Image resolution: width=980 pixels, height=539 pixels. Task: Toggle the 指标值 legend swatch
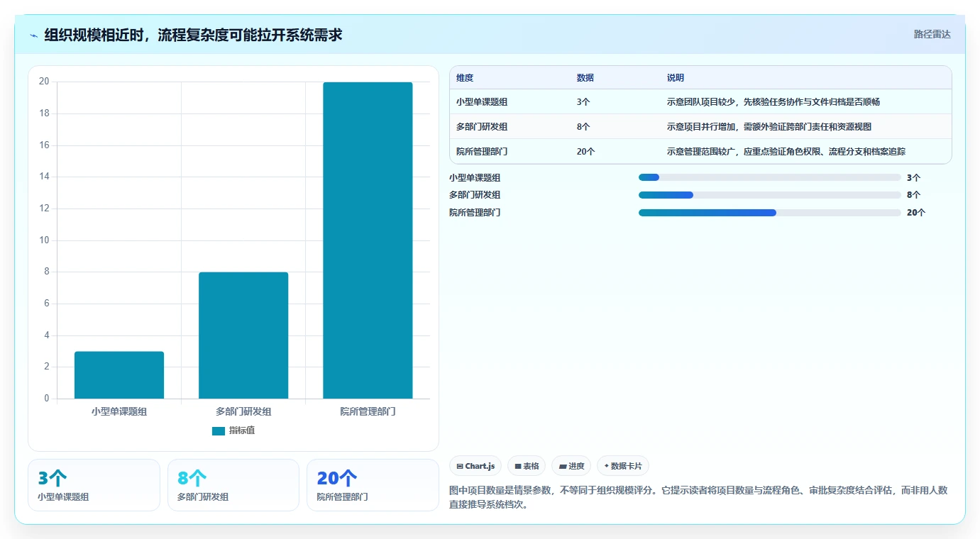coord(219,430)
